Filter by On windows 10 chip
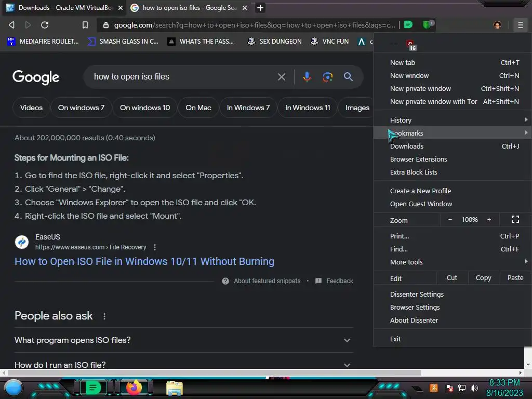The height and width of the screenshot is (399, 532). click(145, 108)
